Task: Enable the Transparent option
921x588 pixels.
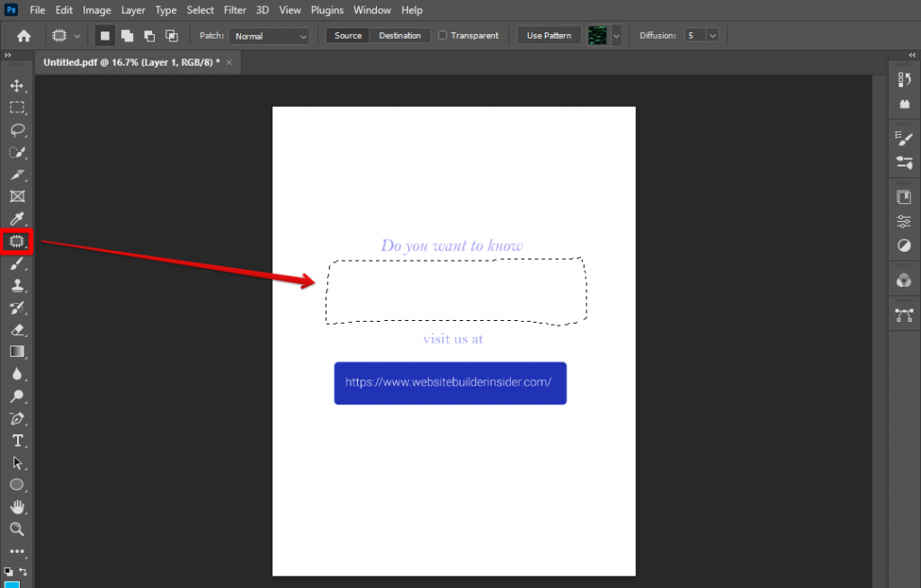Action: pos(441,35)
